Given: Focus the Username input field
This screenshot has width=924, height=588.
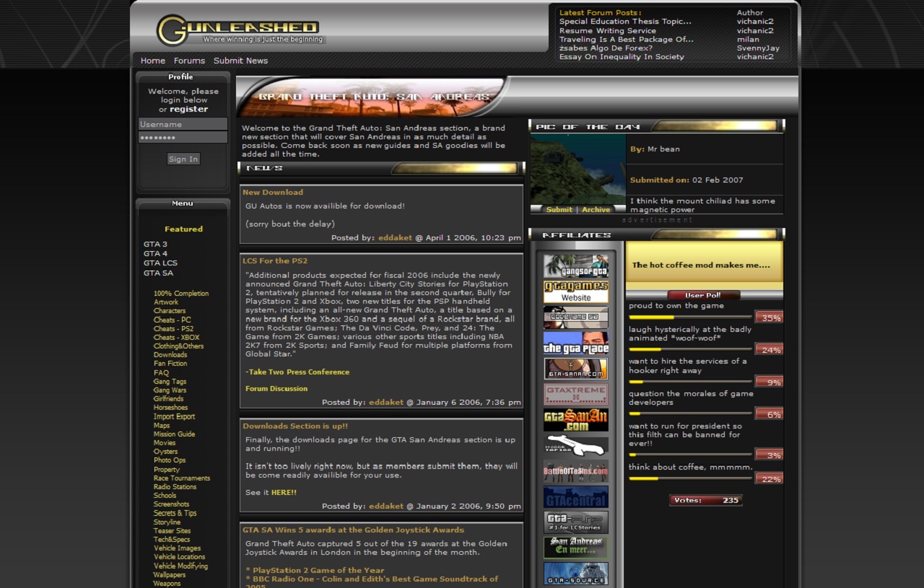Looking at the screenshot, I should point(183,124).
